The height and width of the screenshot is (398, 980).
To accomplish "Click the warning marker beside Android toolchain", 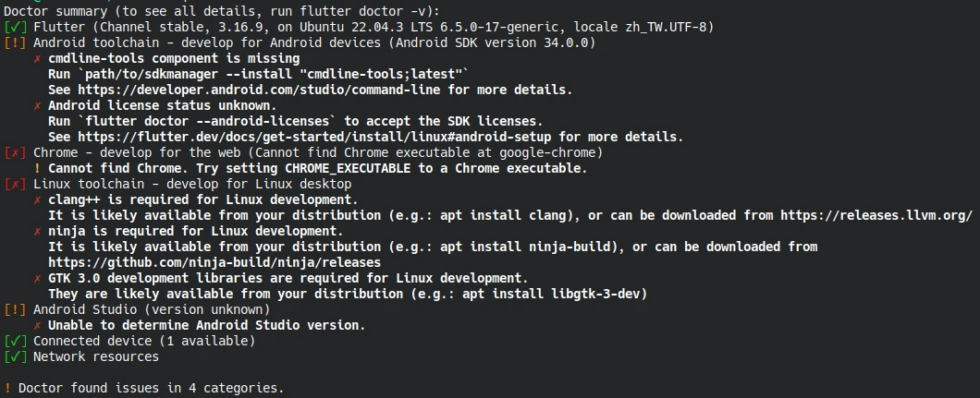I will click(15, 43).
